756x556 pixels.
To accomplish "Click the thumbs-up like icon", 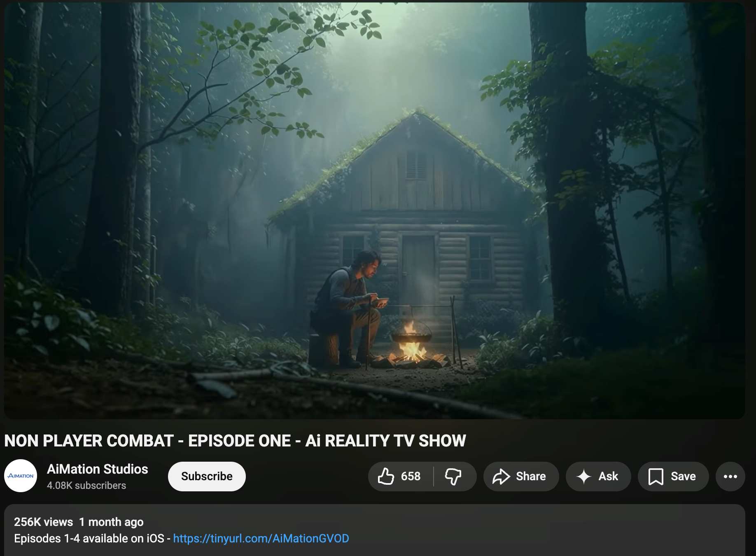I will coord(386,477).
